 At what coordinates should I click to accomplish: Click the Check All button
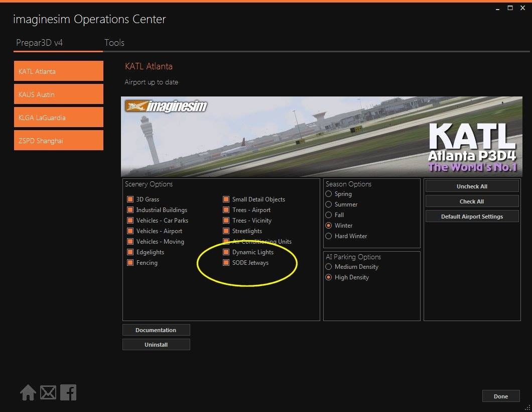[x=472, y=201]
